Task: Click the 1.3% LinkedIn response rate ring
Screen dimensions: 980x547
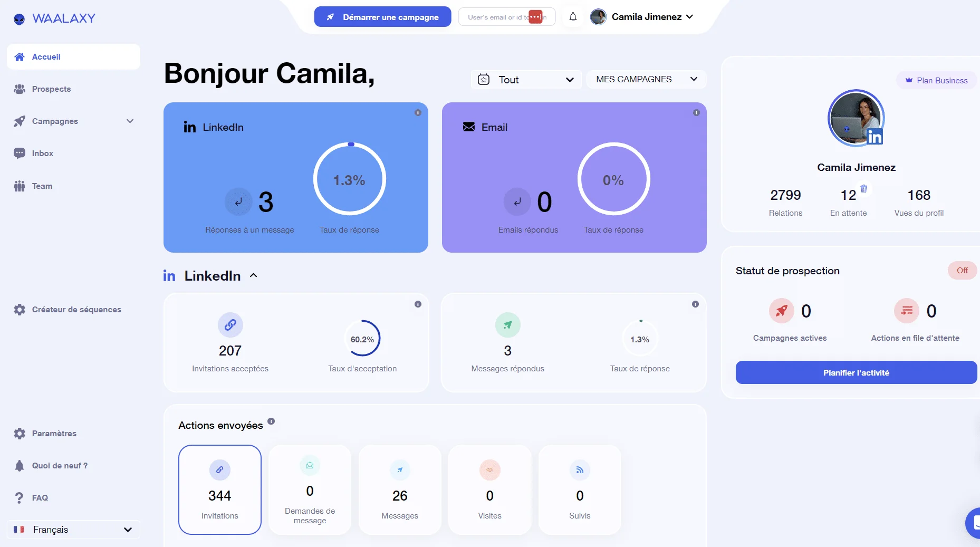Action: pos(350,179)
